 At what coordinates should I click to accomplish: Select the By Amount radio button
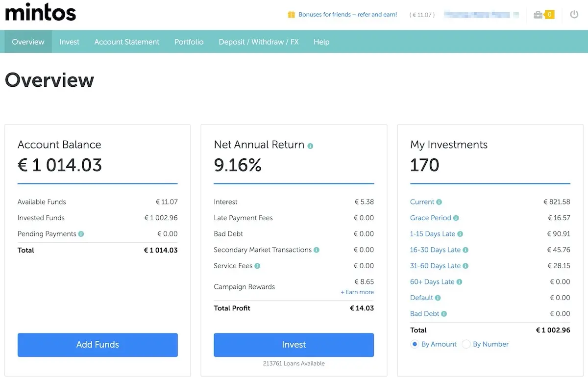(x=415, y=344)
